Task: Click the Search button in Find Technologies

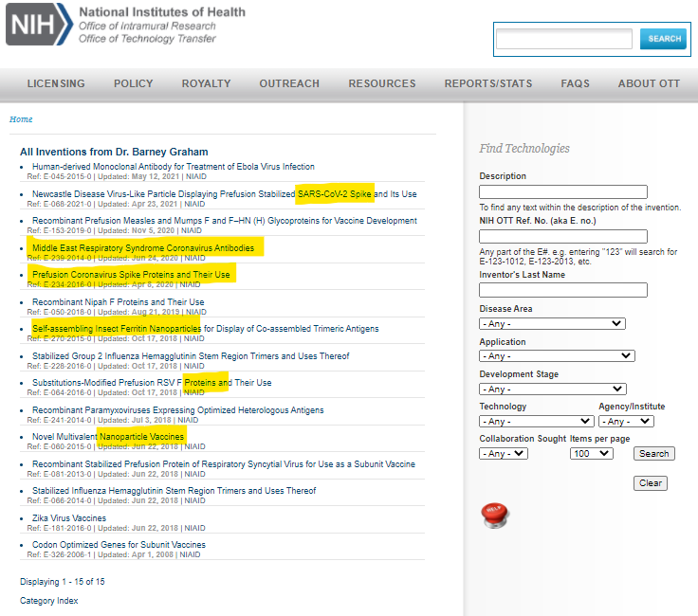Action: click(654, 454)
